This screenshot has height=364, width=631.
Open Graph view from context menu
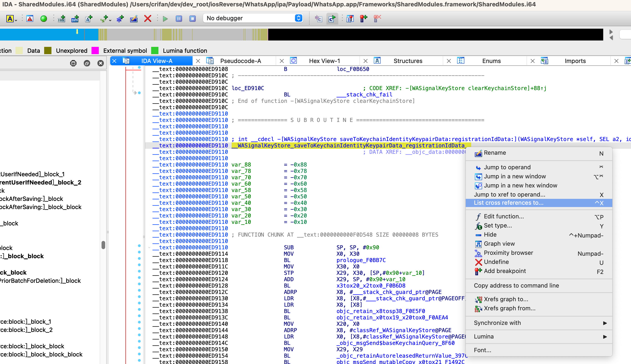539,244
